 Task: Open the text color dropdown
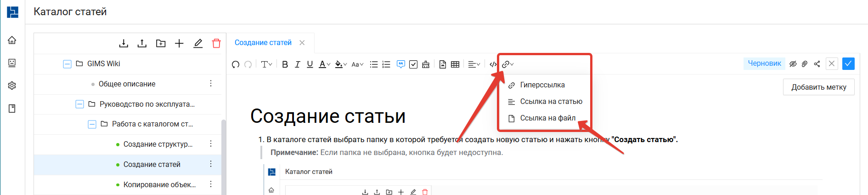coord(324,64)
